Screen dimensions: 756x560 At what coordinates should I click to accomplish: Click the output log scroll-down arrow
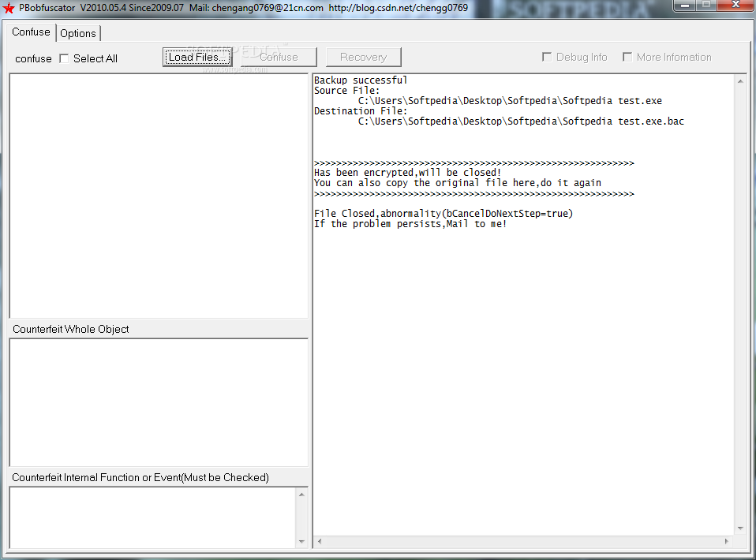pos(740,528)
